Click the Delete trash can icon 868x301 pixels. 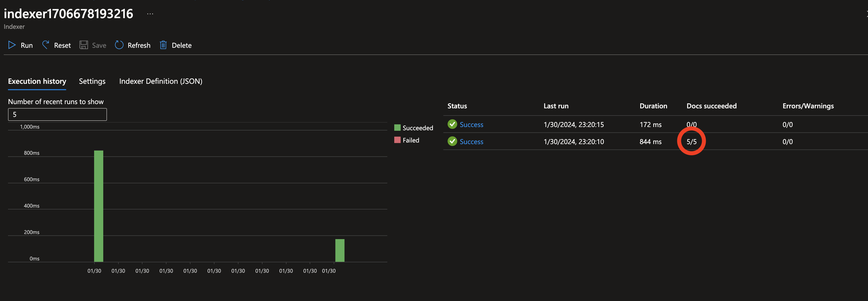[163, 45]
